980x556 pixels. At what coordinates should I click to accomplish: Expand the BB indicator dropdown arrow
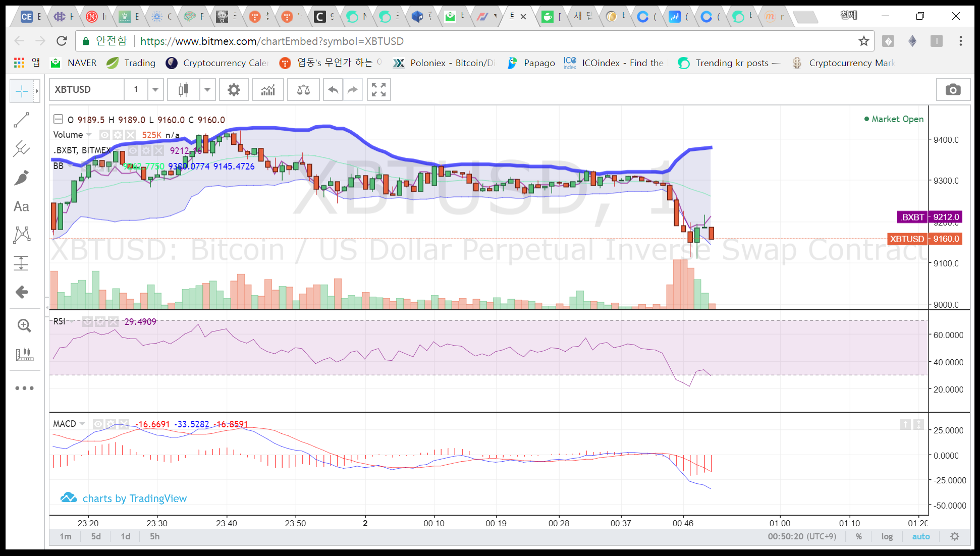(70, 166)
